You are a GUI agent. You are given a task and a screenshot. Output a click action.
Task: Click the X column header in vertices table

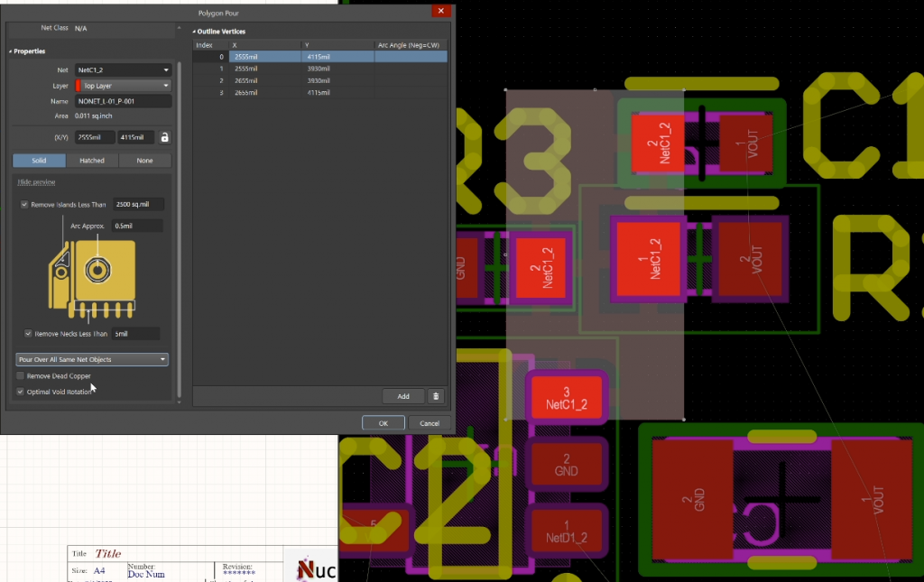pyautogui.click(x=265, y=45)
